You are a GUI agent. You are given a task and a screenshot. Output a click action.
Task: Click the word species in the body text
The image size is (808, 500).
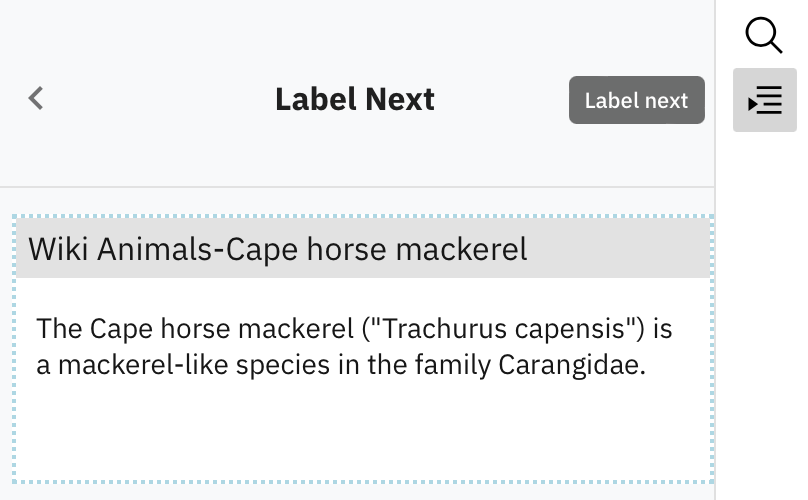[x=282, y=365]
